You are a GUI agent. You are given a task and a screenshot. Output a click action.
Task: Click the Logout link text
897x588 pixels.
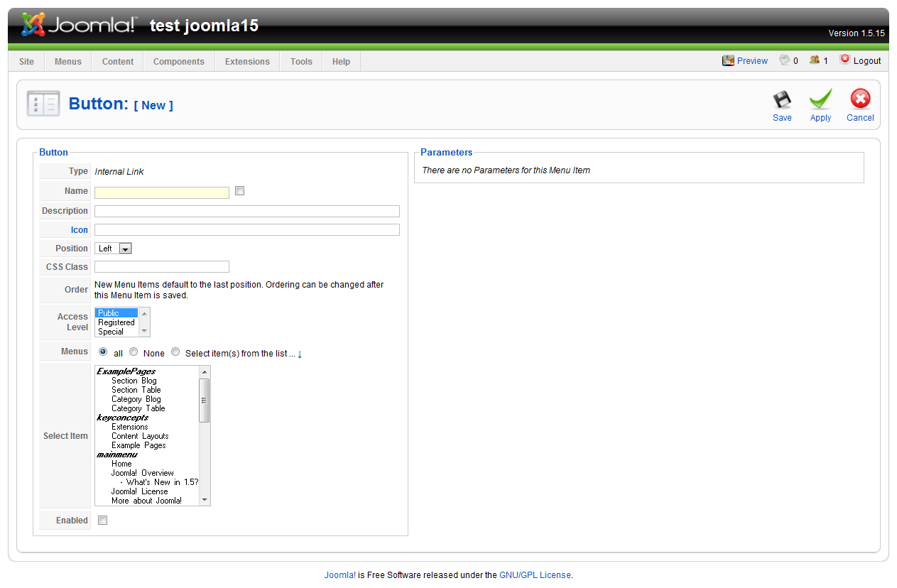click(867, 61)
